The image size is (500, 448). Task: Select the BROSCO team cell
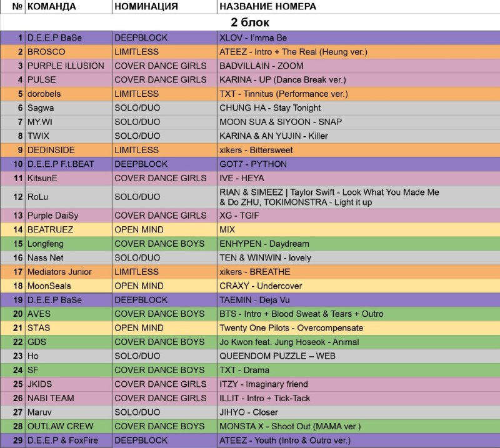coord(69,52)
